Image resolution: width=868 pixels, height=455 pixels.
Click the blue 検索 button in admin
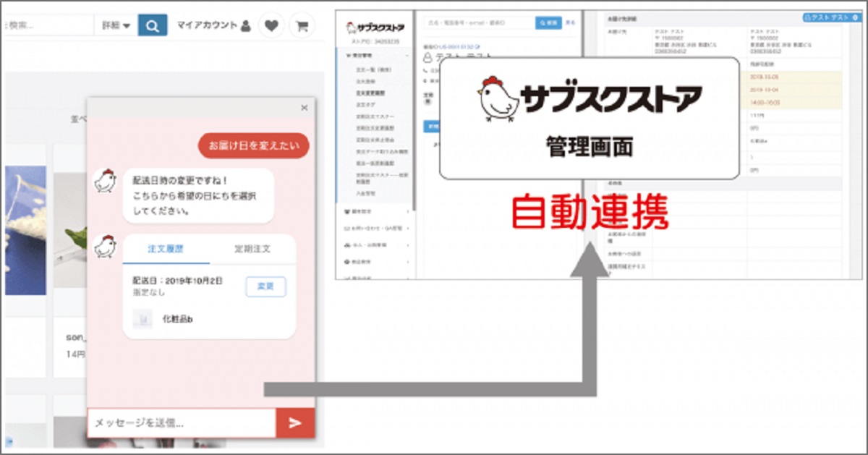[x=548, y=23]
